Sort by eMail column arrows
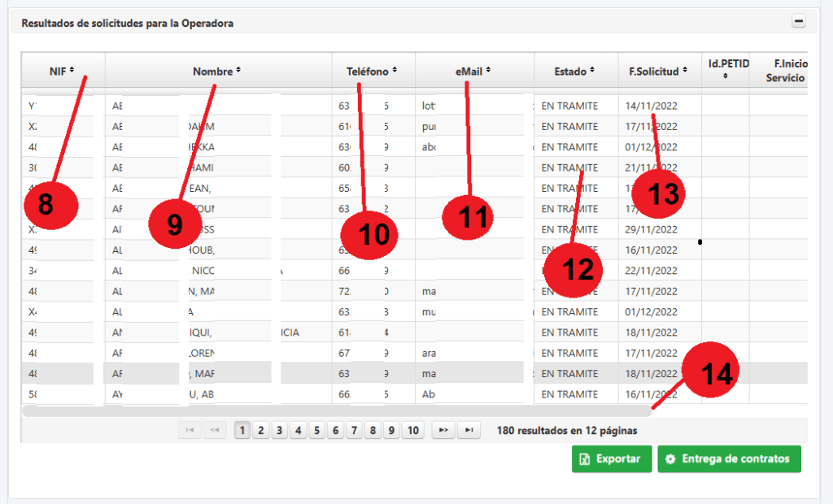This screenshot has width=833, height=504. (x=489, y=71)
